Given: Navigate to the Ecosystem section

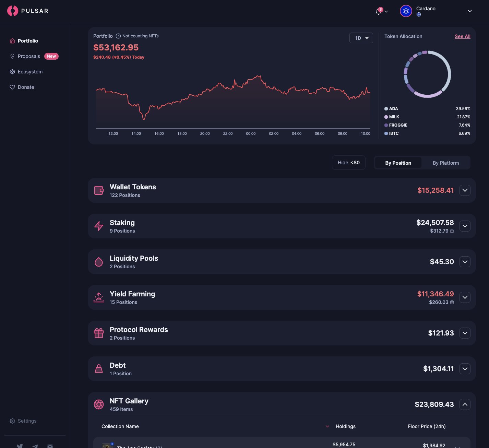Looking at the screenshot, I should (30, 72).
